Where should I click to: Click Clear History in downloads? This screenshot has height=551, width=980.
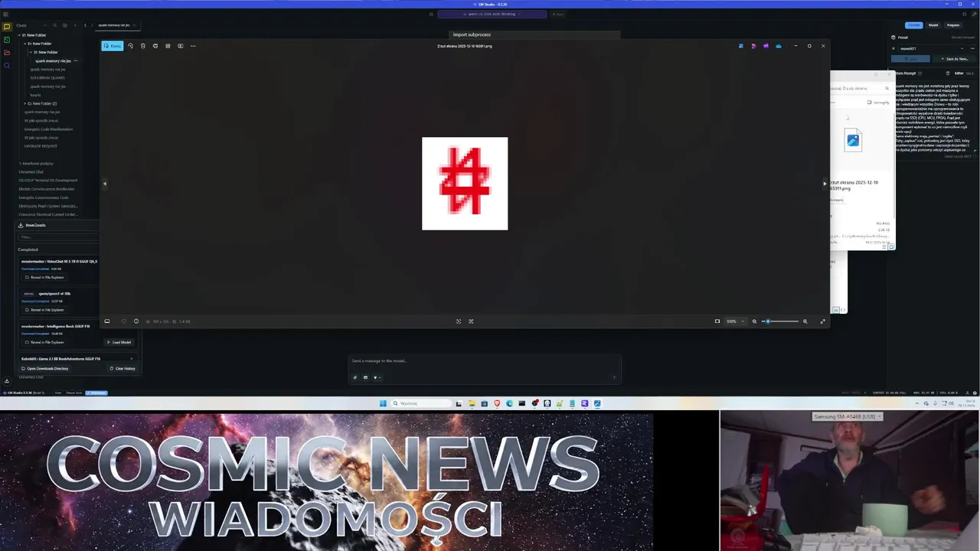pos(122,368)
